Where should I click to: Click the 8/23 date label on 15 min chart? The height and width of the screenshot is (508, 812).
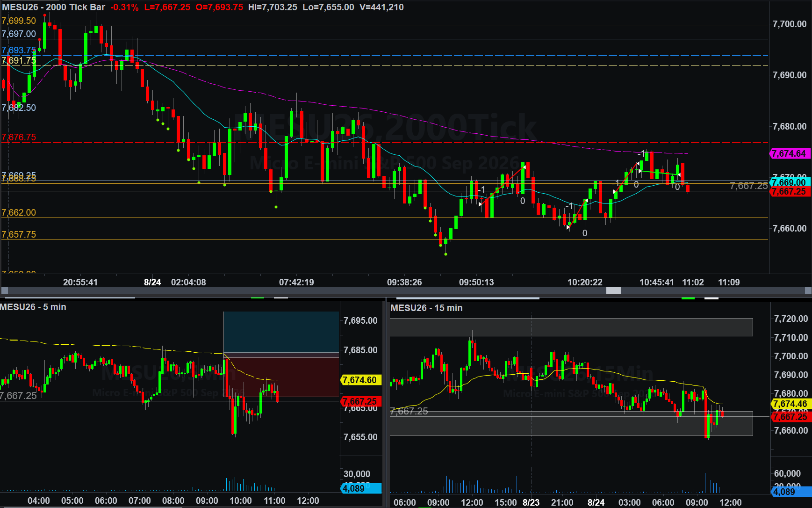[531, 502]
